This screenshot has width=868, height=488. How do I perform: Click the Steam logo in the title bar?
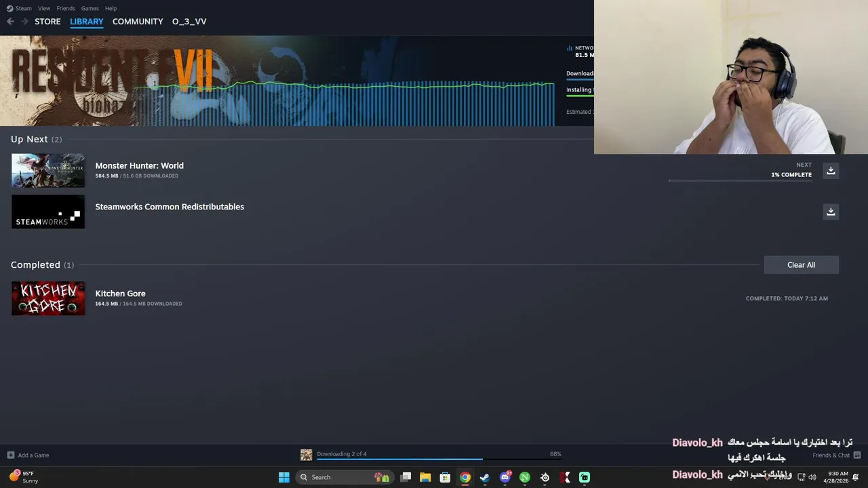(9, 8)
